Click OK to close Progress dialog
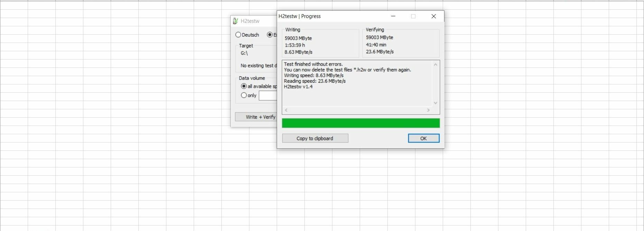The width and height of the screenshot is (644, 231). [x=424, y=138]
